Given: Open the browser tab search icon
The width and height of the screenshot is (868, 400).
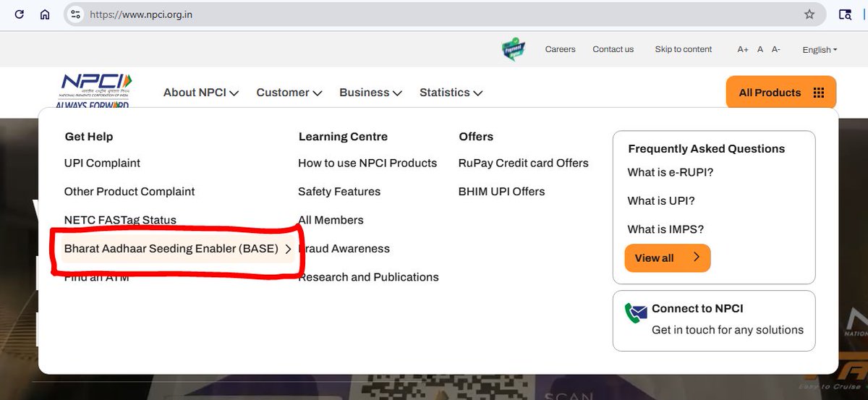Looking at the screenshot, I should click(x=844, y=14).
